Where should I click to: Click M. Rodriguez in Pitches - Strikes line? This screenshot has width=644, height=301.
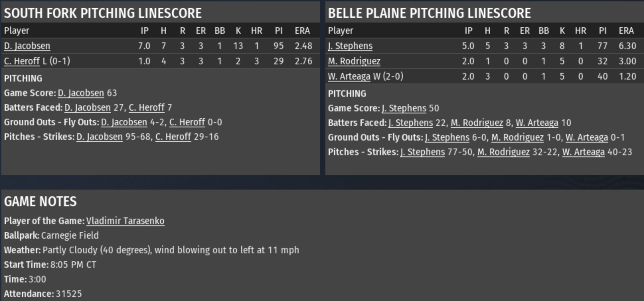point(503,152)
